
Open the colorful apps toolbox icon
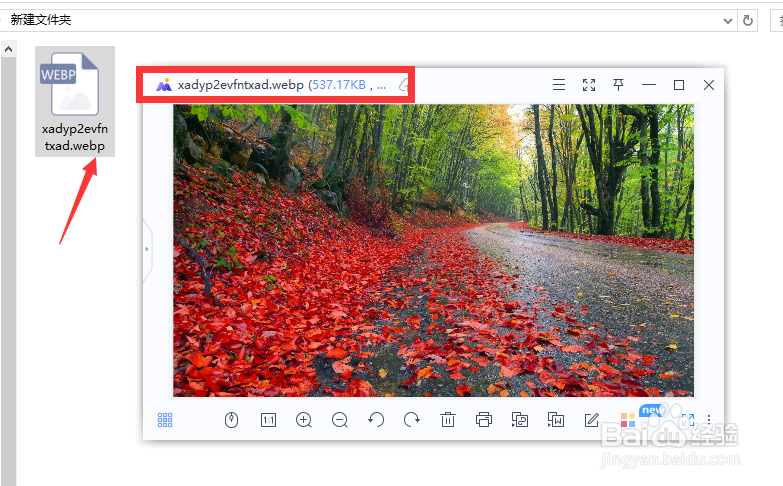(x=628, y=420)
